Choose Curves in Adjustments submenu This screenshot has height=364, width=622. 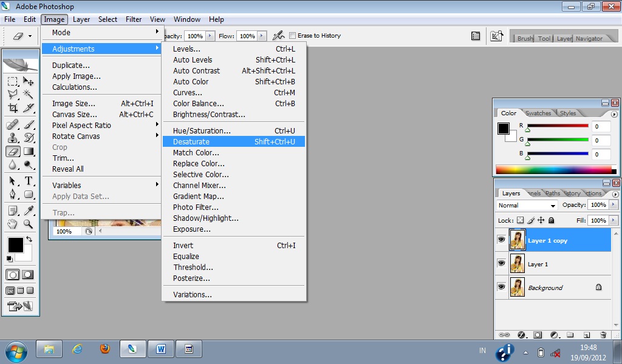234,93
